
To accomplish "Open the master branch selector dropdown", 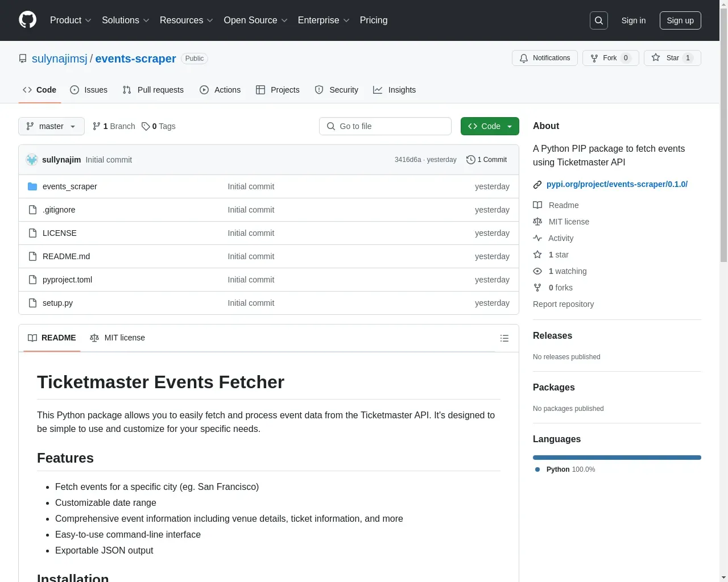I will point(51,126).
